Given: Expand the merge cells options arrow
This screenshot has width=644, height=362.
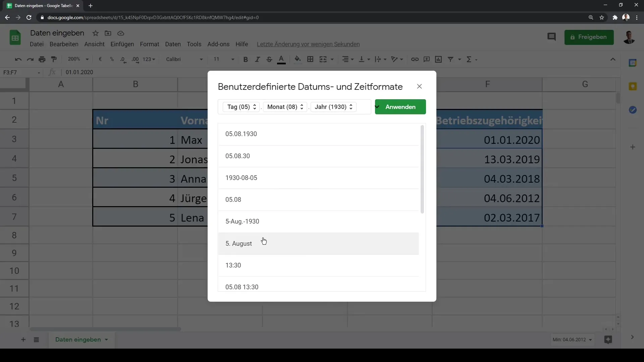Looking at the screenshot, I should (x=332, y=59).
